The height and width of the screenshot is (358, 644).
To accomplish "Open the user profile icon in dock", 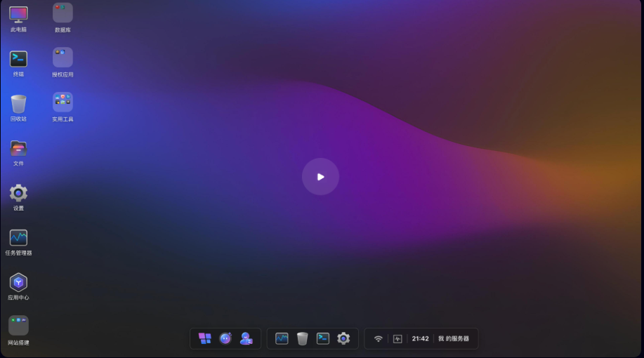I will pyautogui.click(x=246, y=339).
